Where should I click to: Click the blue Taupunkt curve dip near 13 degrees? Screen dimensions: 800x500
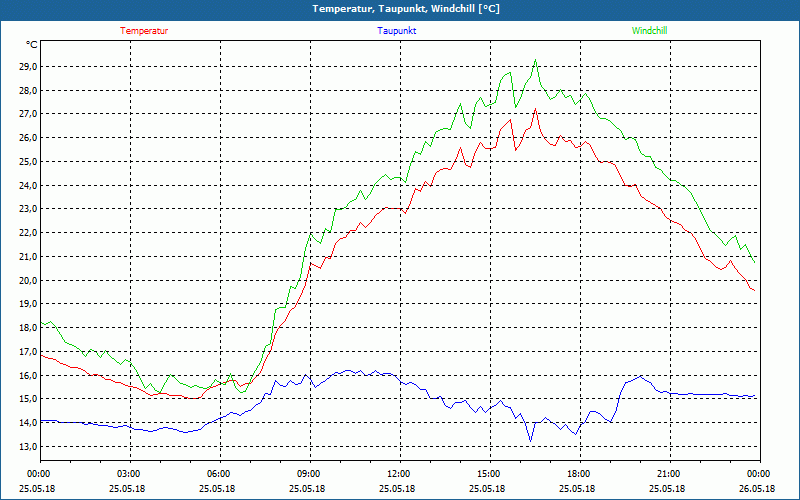[x=531, y=441]
